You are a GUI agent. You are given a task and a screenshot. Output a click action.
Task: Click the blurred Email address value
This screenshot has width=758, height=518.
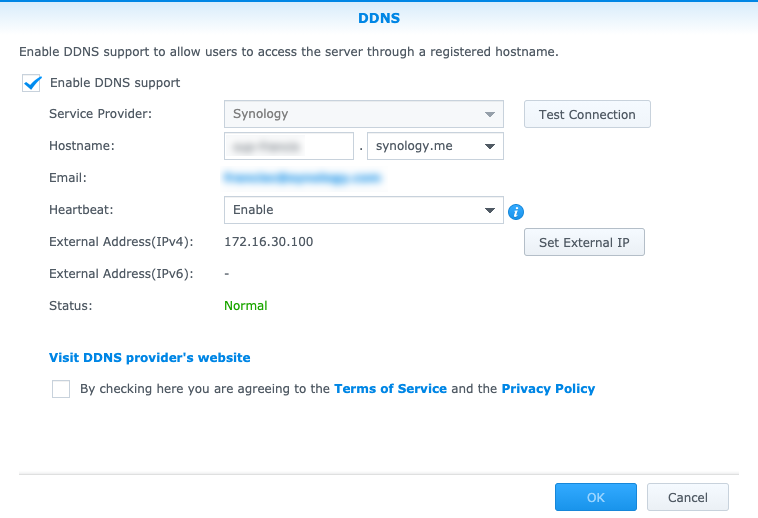pos(303,178)
